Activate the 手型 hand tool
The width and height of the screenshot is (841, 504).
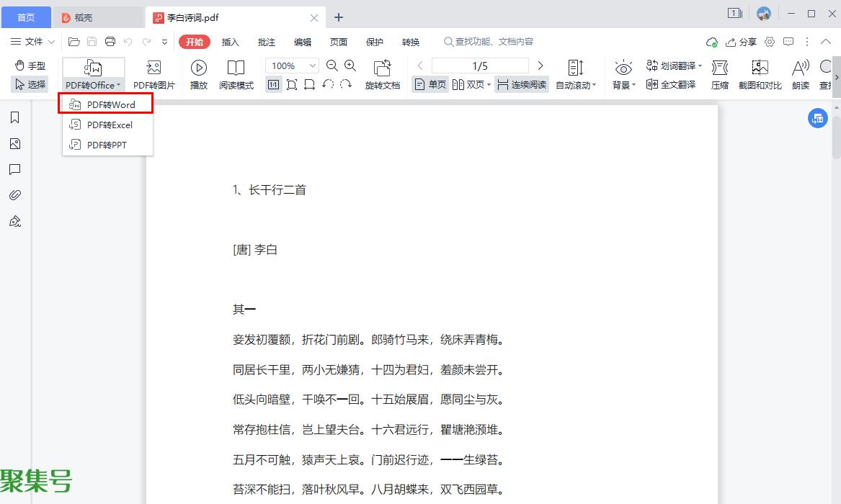[x=30, y=66]
